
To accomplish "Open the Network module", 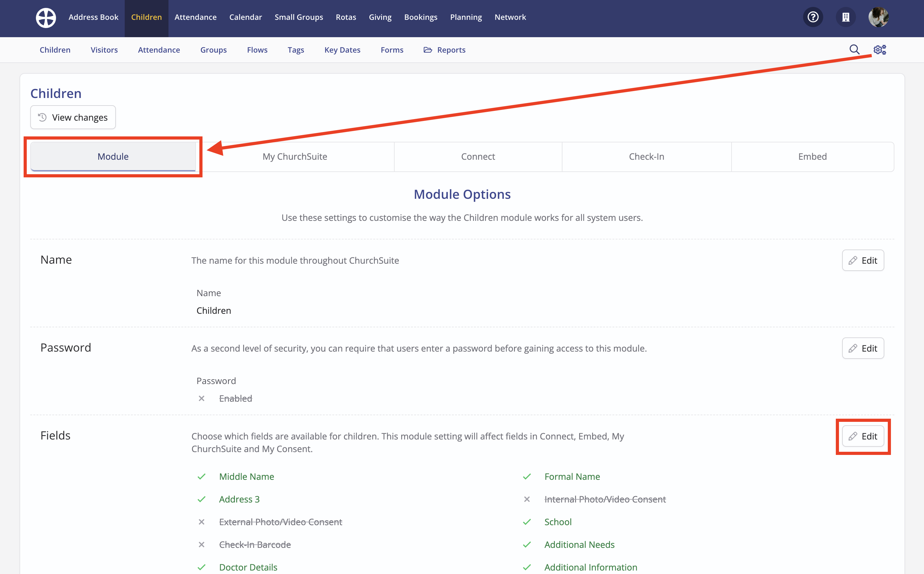I will pos(510,17).
